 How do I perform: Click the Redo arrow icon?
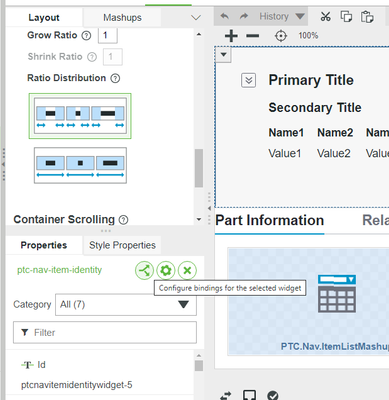[244, 16]
